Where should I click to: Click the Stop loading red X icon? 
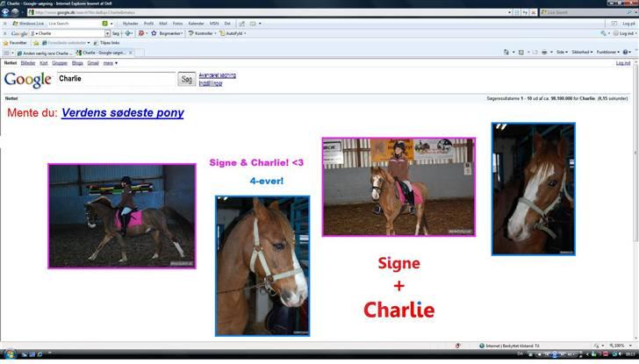pos(533,12)
